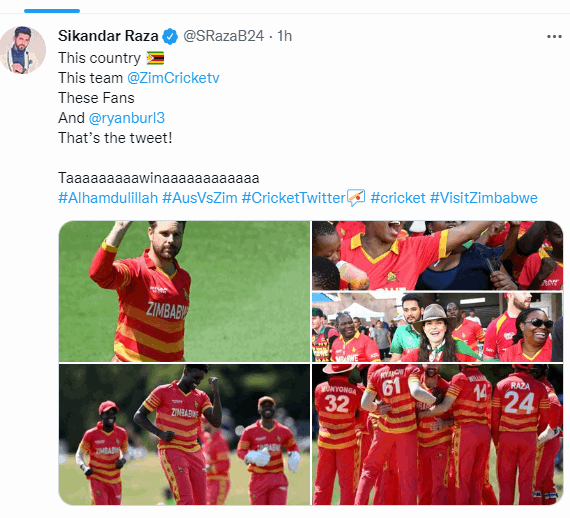Open photo of bearded player raising fist

click(x=184, y=291)
